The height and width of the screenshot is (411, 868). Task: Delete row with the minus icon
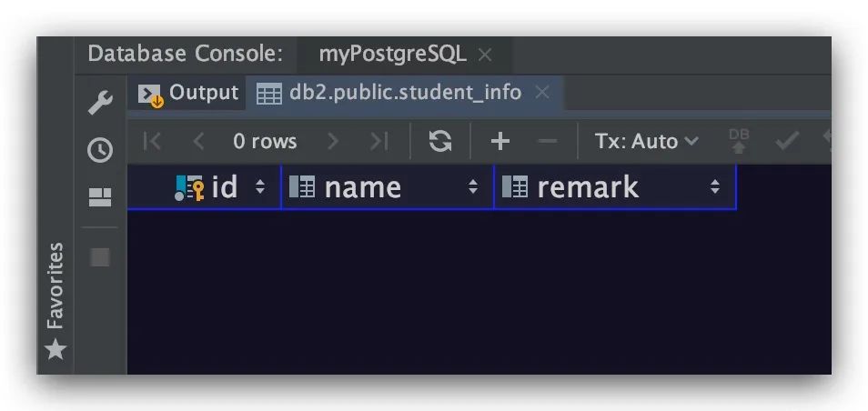(548, 142)
